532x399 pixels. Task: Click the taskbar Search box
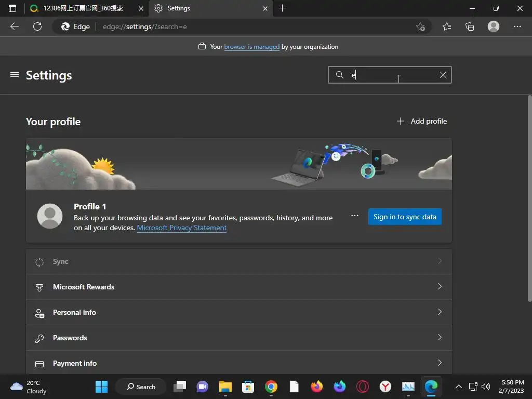pyautogui.click(x=141, y=387)
